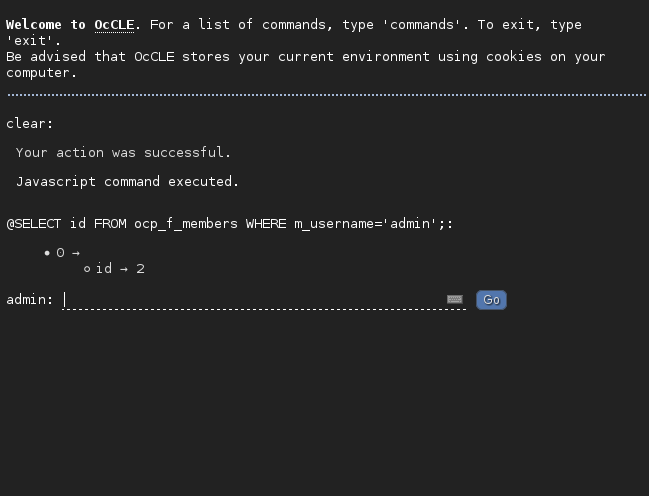Image resolution: width=649 pixels, height=496 pixels.
Task: Click the on-screen keyboard icon
Action: coord(455,299)
